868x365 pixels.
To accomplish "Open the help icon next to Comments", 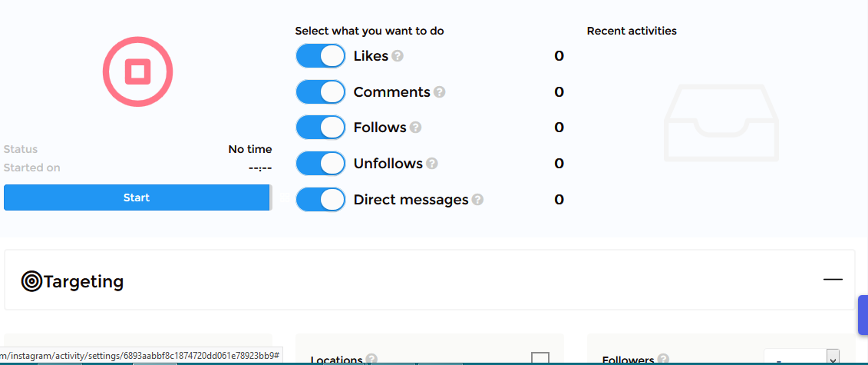I will [440, 92].
